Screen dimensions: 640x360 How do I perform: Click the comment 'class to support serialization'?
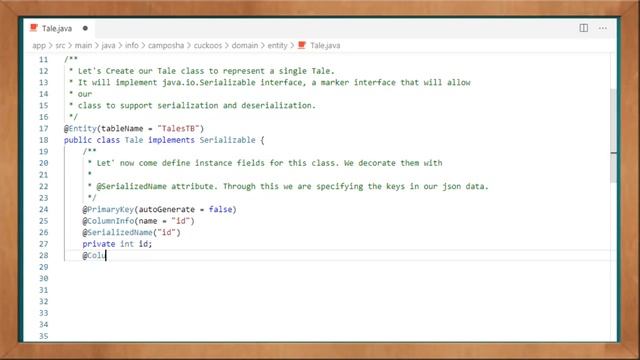(192, 105)
